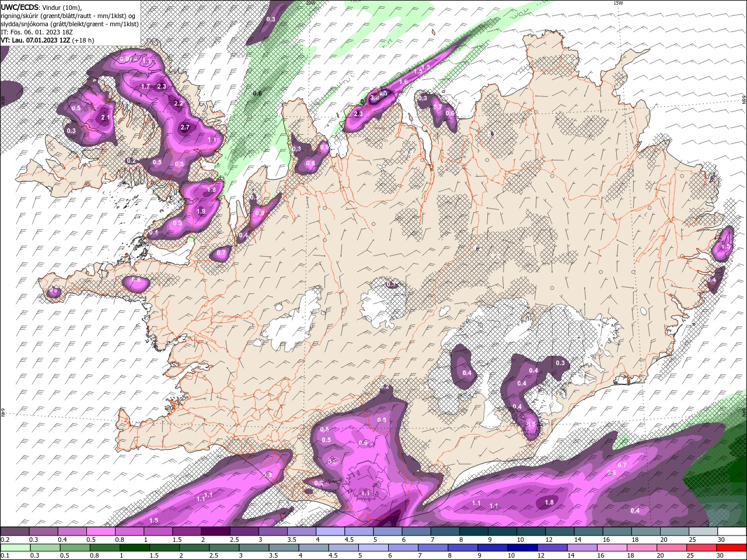This screenshot has height=560, width=747.
Task: Click the '15W' longitude label
Action: click(617, 3)
